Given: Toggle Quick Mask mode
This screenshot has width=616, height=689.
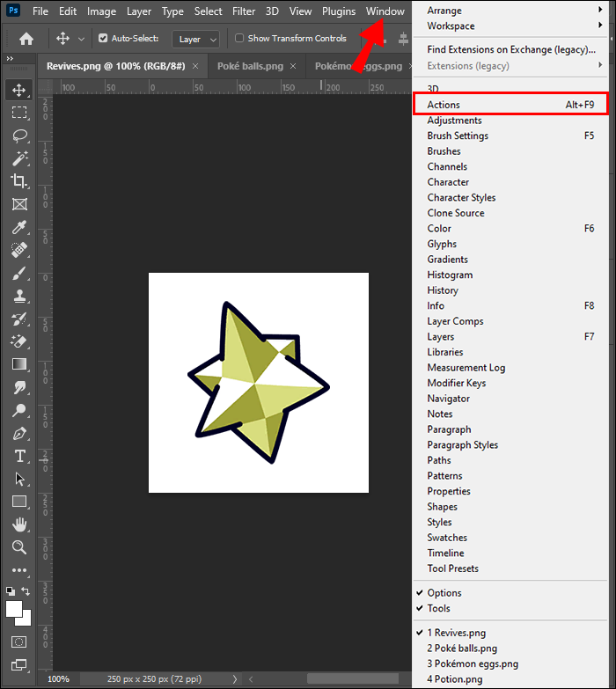Looking at the screenshot, I should (x=18, y=642).
